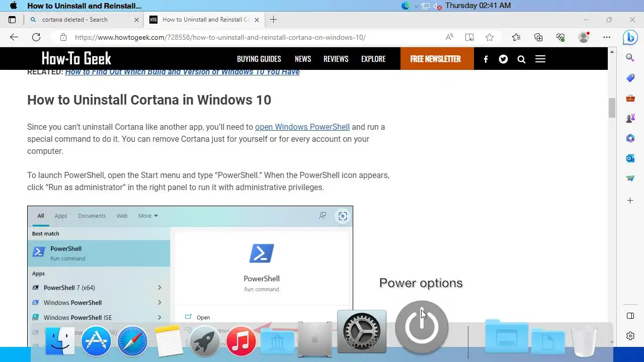
Task: Visit How-To Geek's Twitter icon
Action: pyautogui.click(x=503, y=59)
